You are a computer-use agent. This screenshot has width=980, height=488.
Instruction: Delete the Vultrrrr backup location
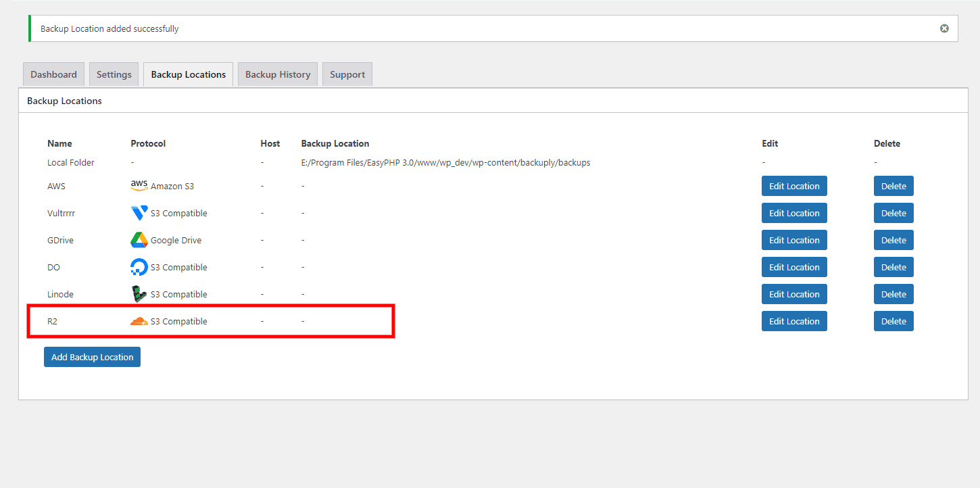tap(893, 212)
